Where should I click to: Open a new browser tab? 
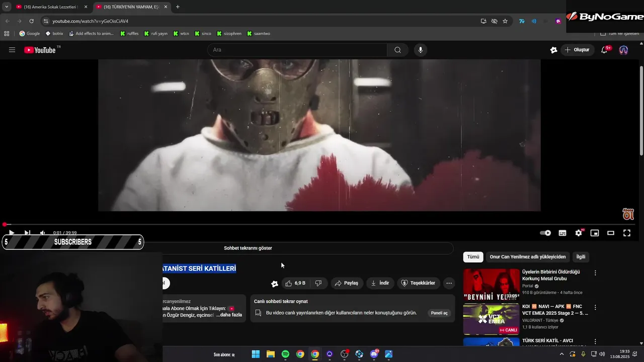coord(178,7)
